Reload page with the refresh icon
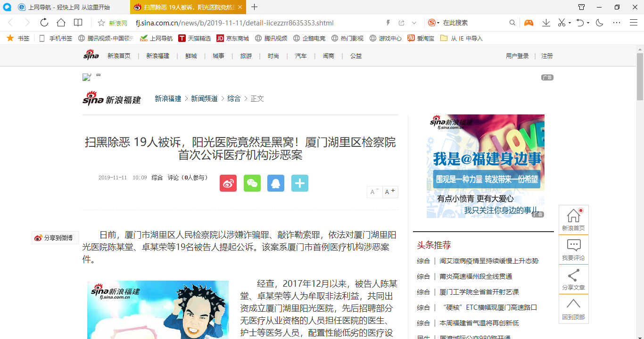This screenshot has height=339, width=644. [44, 23]
